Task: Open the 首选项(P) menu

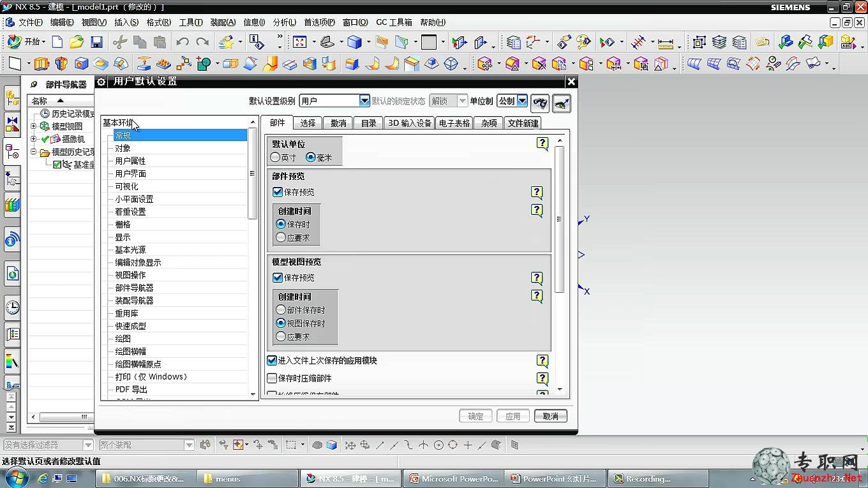Action: pyautogui.click(x=319, y=22)
